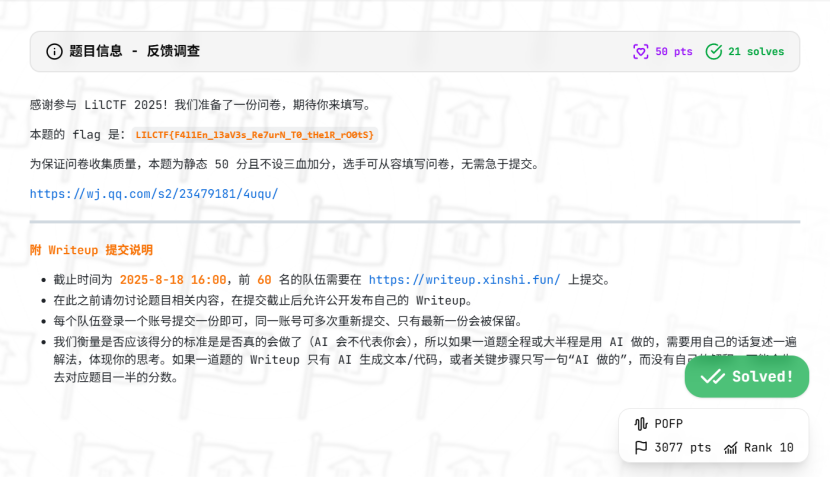The height and width of the screenshot is (477, 830).
Task: Click the chart icon beside Rank 10
Action: (x=730, y=448)
